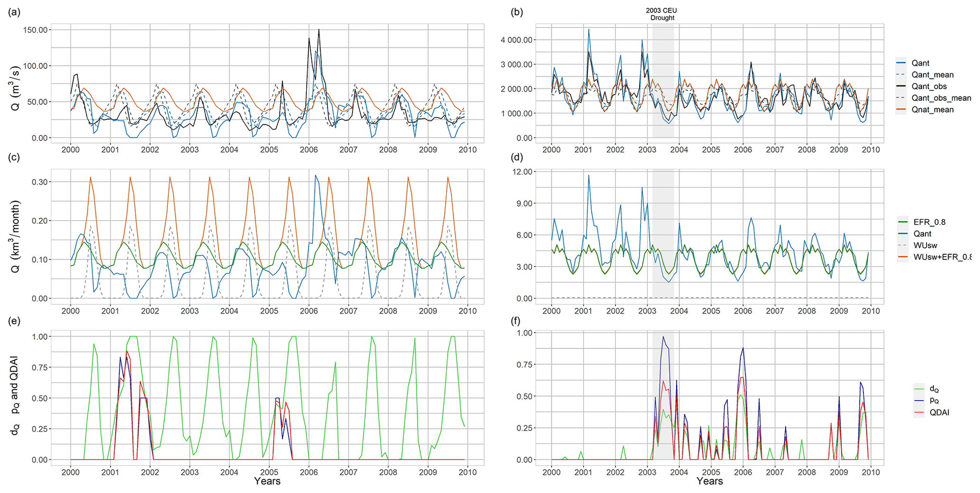Select the QDAI red legend key
The width and height of the screenshot is (980, 493).
coord(919,413)
